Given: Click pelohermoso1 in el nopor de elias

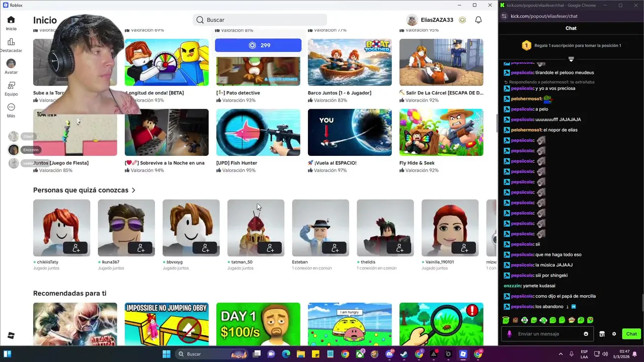Looking at the screenshot, I should (526, 130).
